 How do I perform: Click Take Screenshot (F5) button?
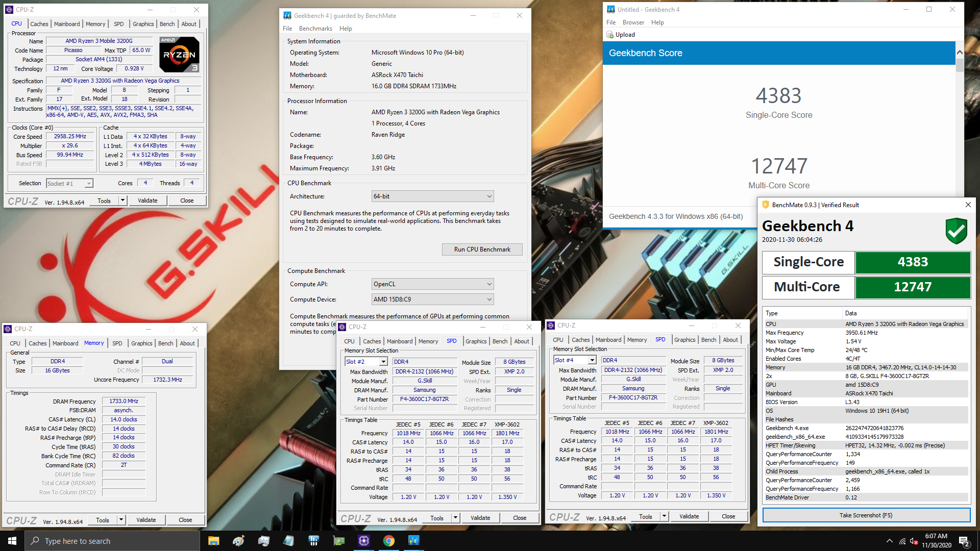click(866, 515)
